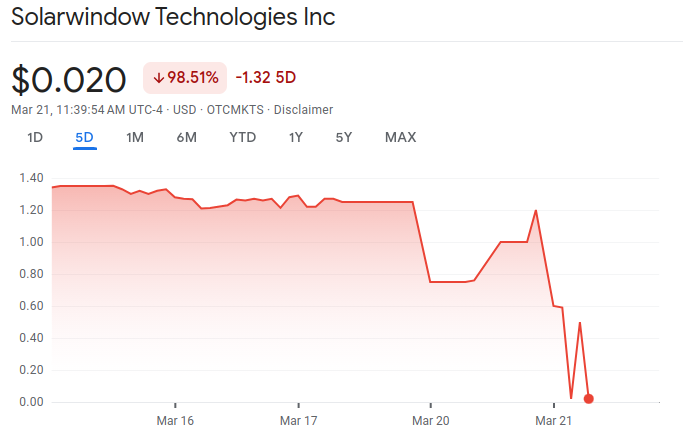Click the Mar 17 axis label
The height and width of the screenshot is (436, 683).
298,420
